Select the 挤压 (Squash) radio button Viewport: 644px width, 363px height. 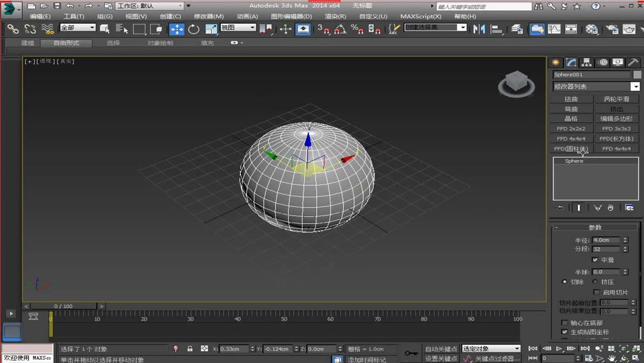595,282
